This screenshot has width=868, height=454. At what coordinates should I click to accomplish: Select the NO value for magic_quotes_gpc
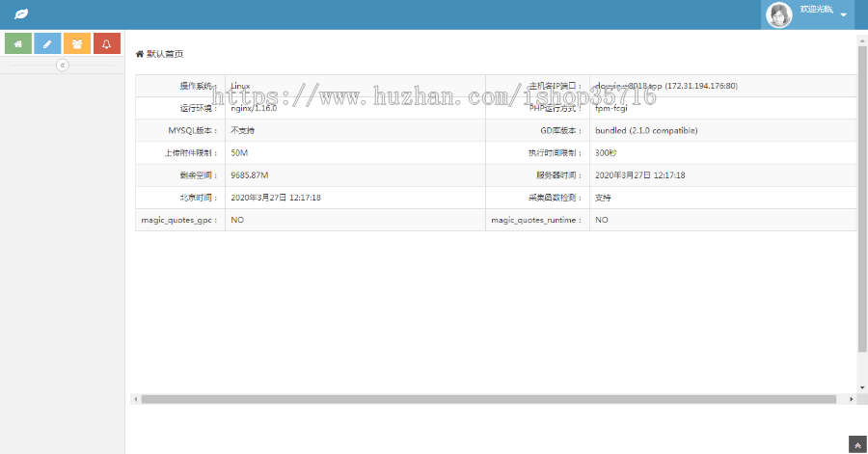237,220
